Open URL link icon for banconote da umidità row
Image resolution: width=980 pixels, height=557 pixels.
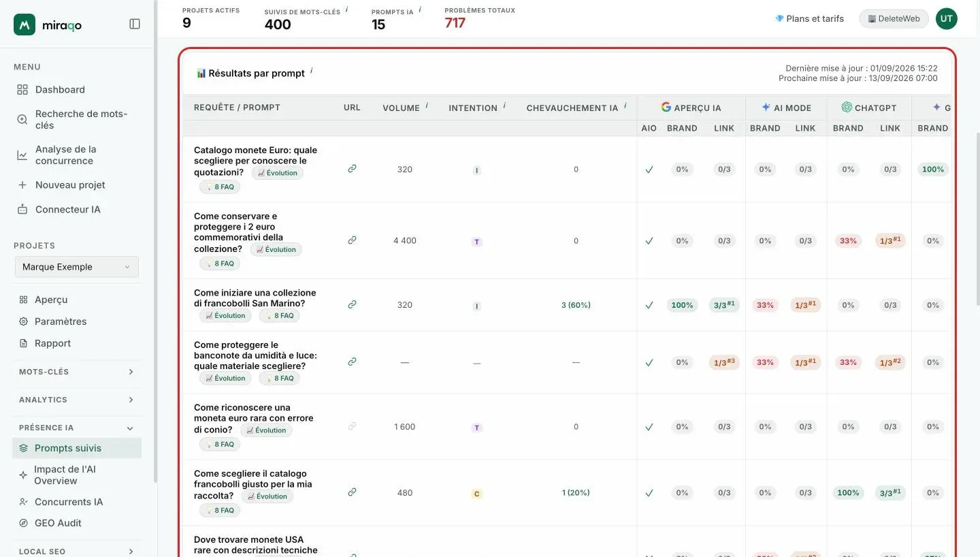[352, 362]
